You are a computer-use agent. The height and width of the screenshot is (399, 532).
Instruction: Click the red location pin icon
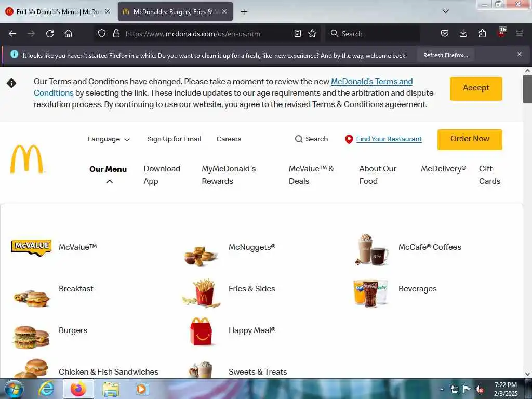(349, 139)
